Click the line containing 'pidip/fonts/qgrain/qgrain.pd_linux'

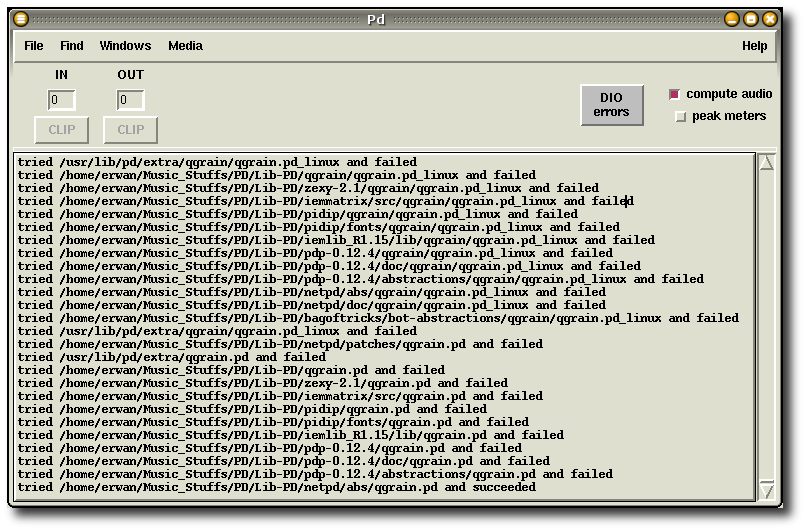click(319, 227)
